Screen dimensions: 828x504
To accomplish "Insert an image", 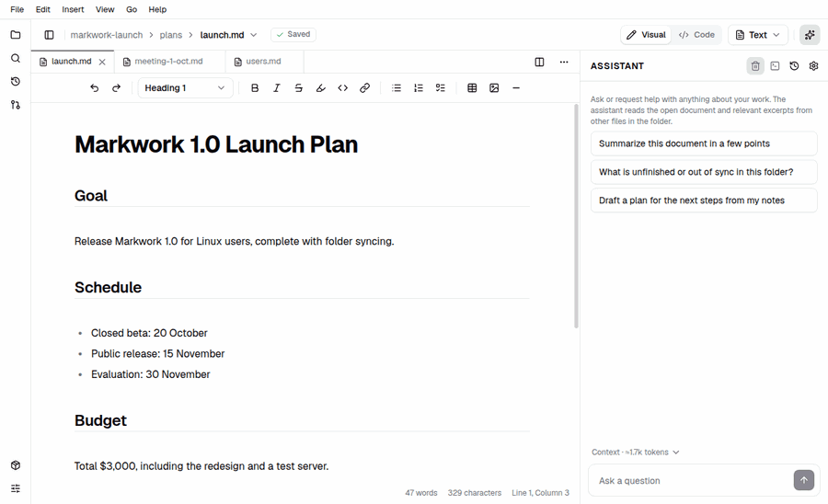I will click(x=494, y=88).
